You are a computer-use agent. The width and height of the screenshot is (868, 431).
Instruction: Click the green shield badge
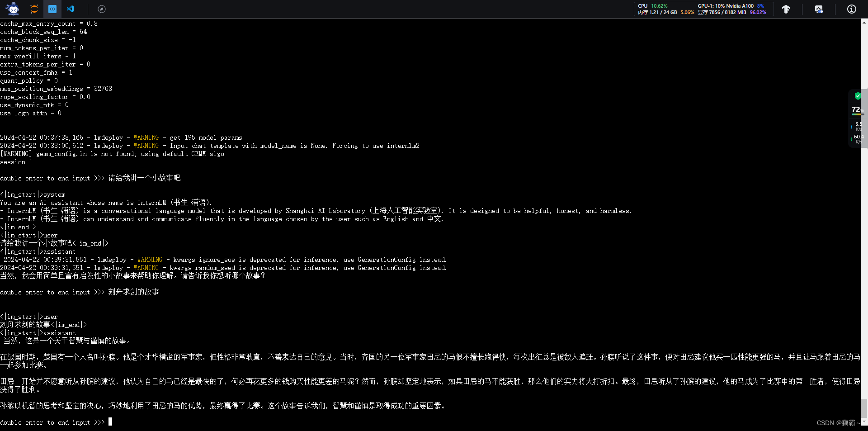coord(858,96)
